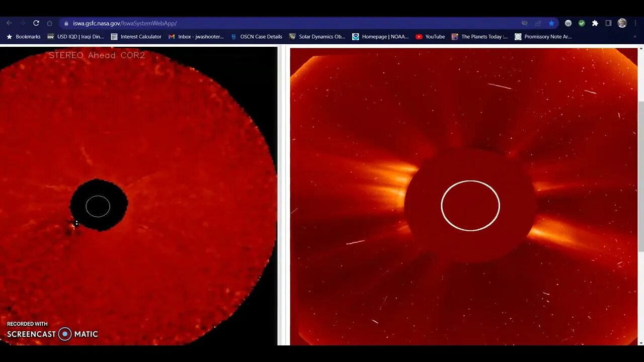This screenshot has width=644, height=362.
Task: Click the right-hand orange coronagraph image
Action: 463,196
